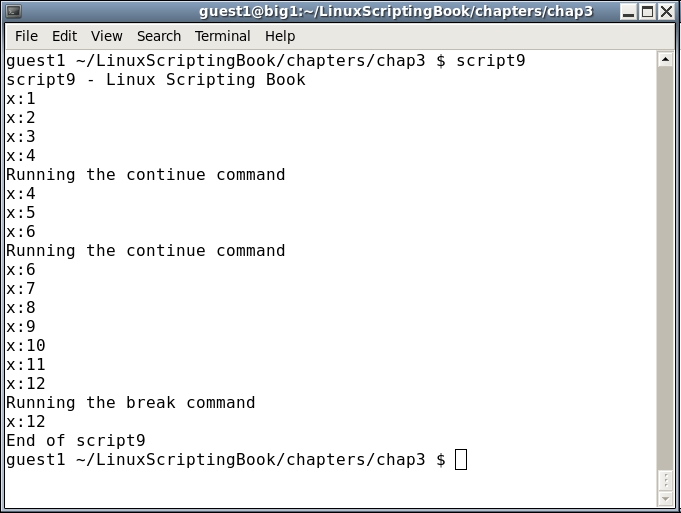Open the Edit menu
This screenshot has width=681, height=513.
pyautogui.click(x=64, y=36)
